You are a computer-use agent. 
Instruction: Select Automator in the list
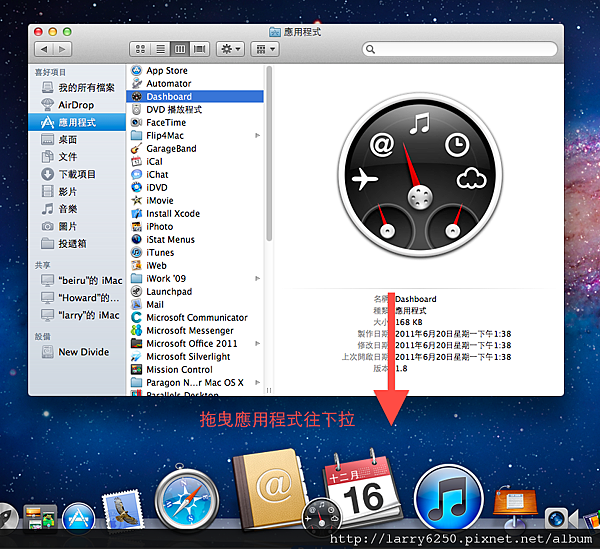(x=195, y=83)
